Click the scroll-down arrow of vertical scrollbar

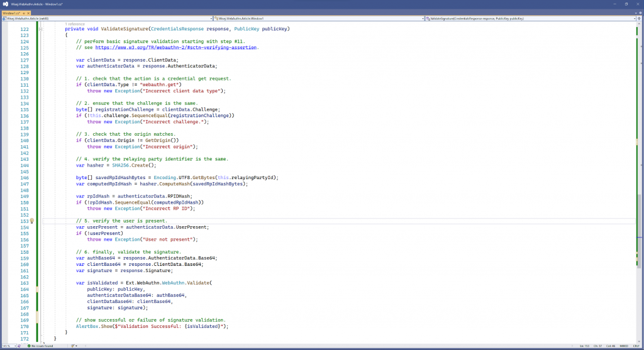pyautogui.click(x=640, y=341)
